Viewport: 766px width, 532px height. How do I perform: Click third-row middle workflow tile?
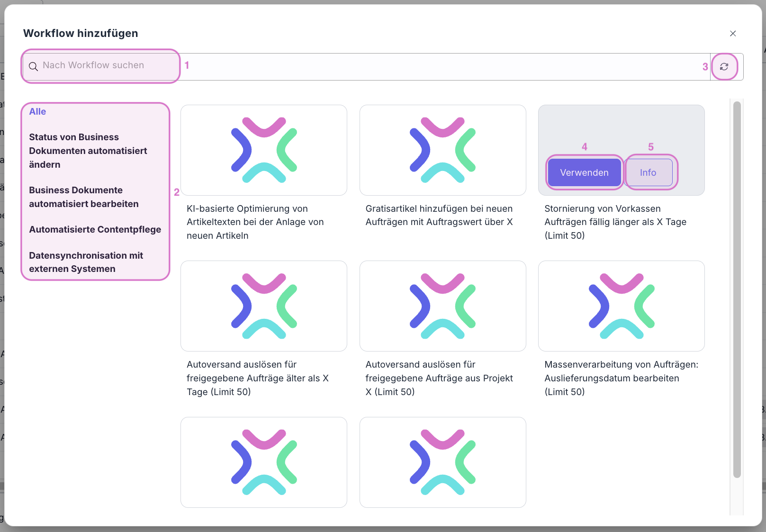tap(442, 462)
